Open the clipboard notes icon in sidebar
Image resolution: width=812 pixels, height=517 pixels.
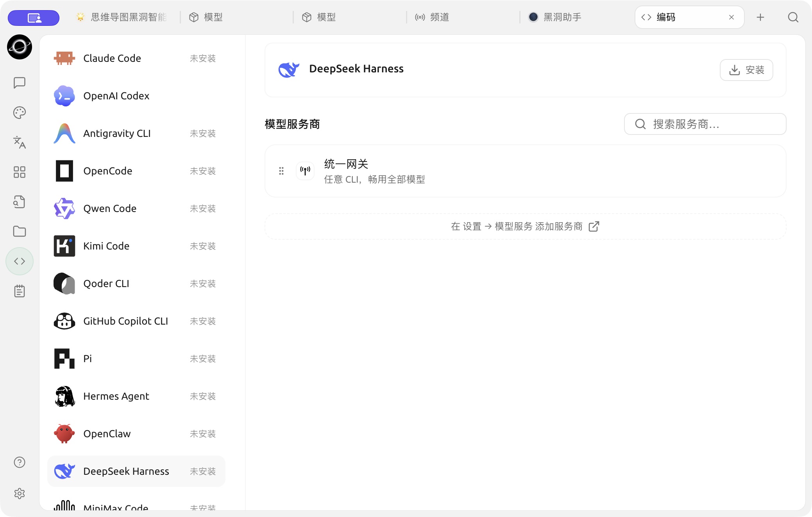click(x=20, y=291)
